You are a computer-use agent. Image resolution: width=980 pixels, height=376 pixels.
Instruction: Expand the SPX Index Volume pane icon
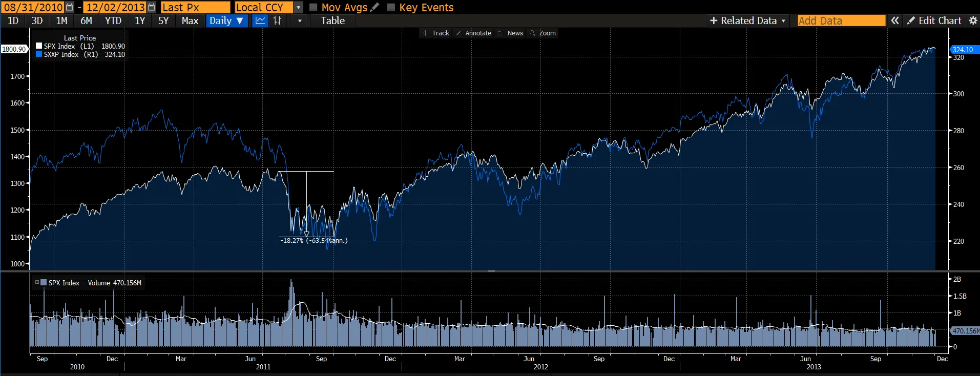pos(37,282)
